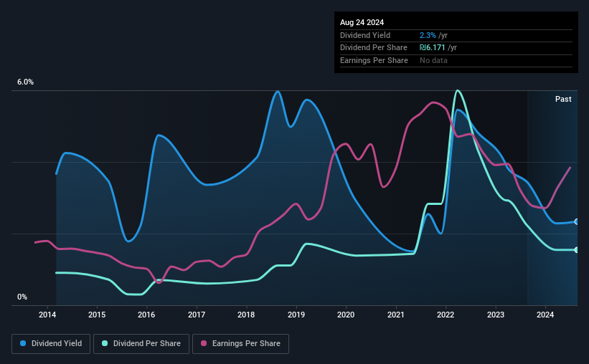Viewport: 589px width, 364px height.
Task: Click the pink Earnings Per Share legend dot
Action: (x=204, y=343)
